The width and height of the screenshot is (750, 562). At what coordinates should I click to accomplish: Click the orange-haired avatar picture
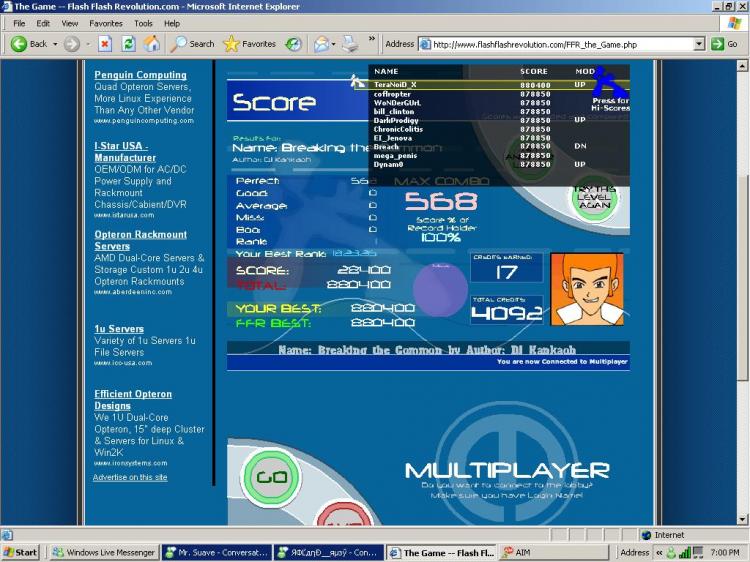point(587,289)
